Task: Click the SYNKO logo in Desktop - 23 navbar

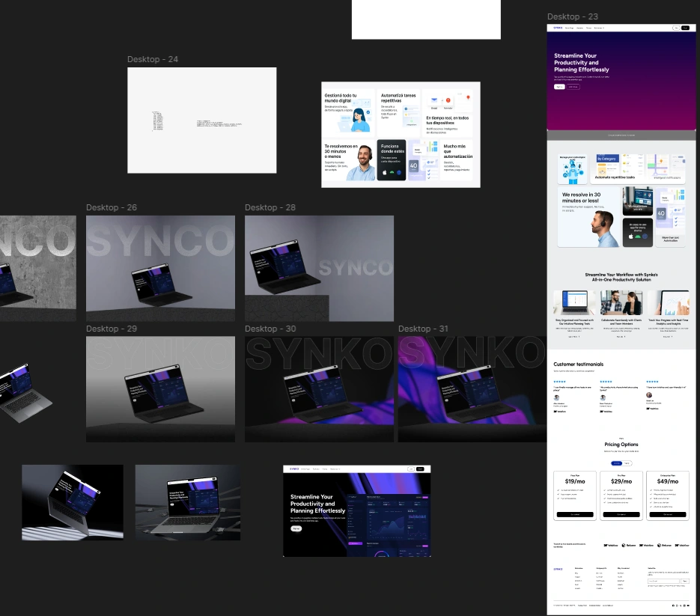Action: point(558,28)
